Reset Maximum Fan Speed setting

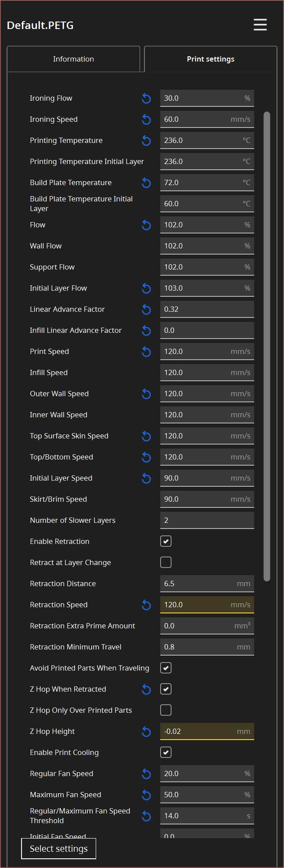click(147, 795)
